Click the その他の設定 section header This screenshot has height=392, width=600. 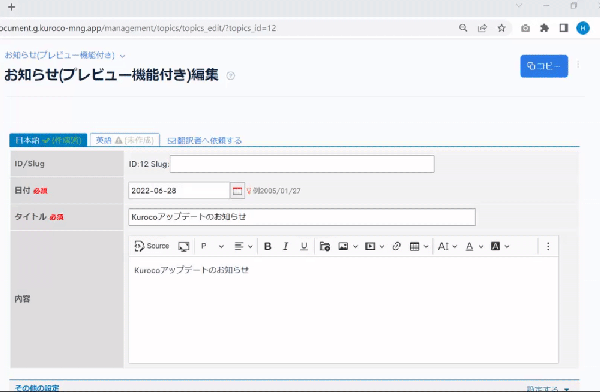point(37,387)
